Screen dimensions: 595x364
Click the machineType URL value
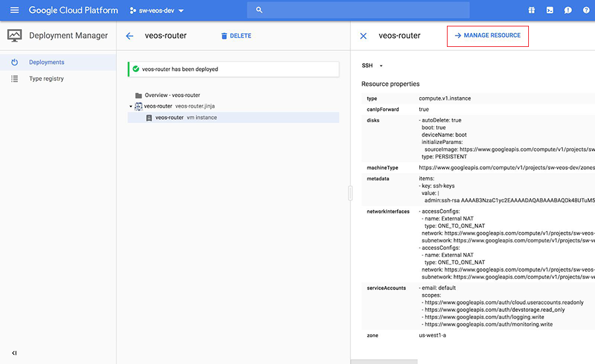click(506, 168)
